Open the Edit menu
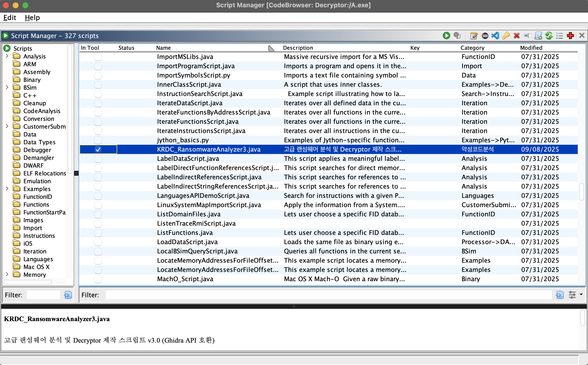 (10, 18)
